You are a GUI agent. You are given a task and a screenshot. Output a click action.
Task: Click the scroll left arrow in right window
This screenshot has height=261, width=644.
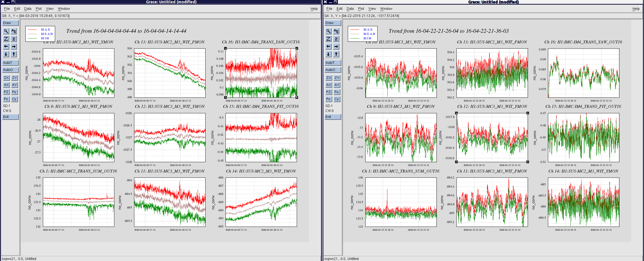(x=328, y=46)
